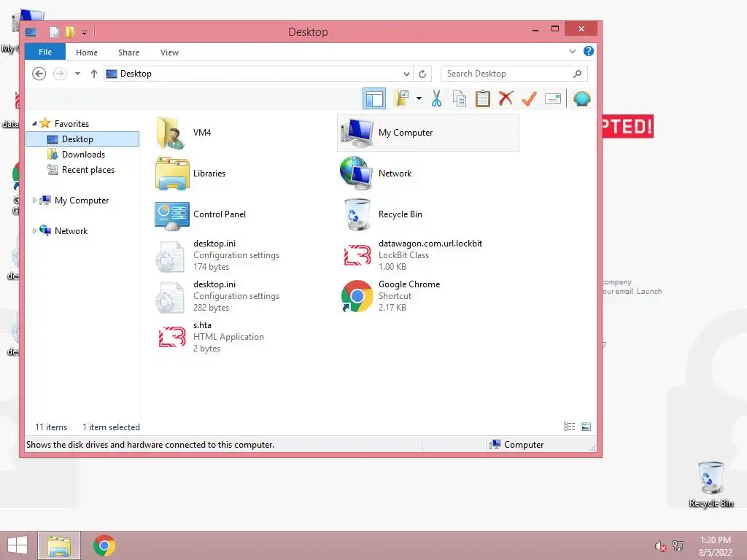Viewport: 747px width, 560px height.
Task: Click the Desktop address bar path
Action: (135, 74)
